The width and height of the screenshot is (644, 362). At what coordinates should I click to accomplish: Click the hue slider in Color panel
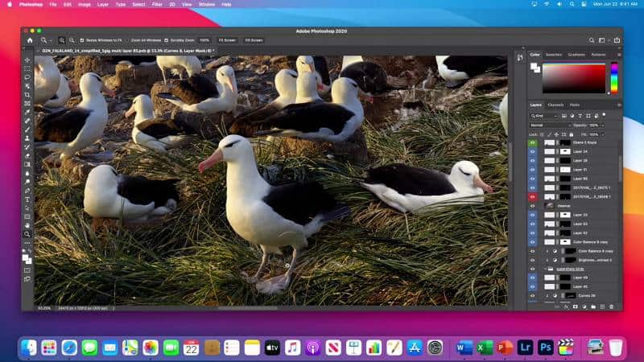click(614, 78)
